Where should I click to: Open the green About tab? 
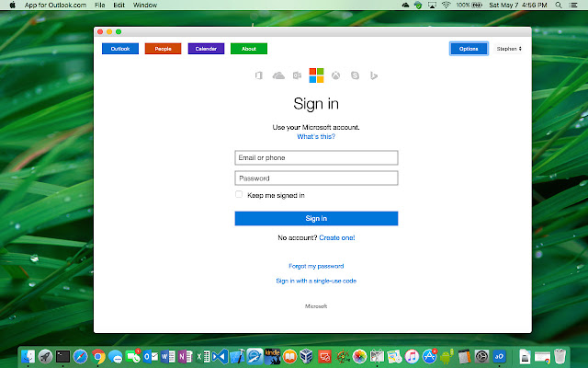(x=249, y=49)
